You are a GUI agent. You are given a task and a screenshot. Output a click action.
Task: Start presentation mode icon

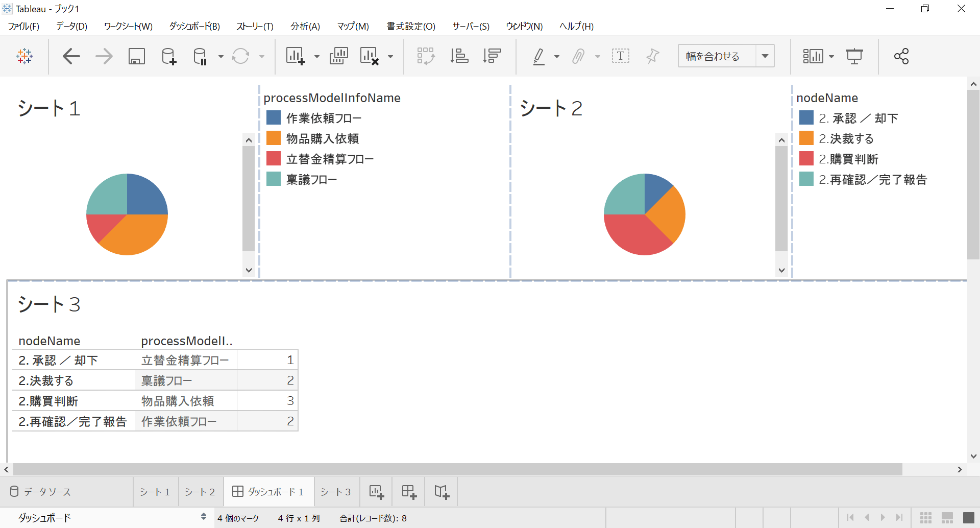point(854,56)
